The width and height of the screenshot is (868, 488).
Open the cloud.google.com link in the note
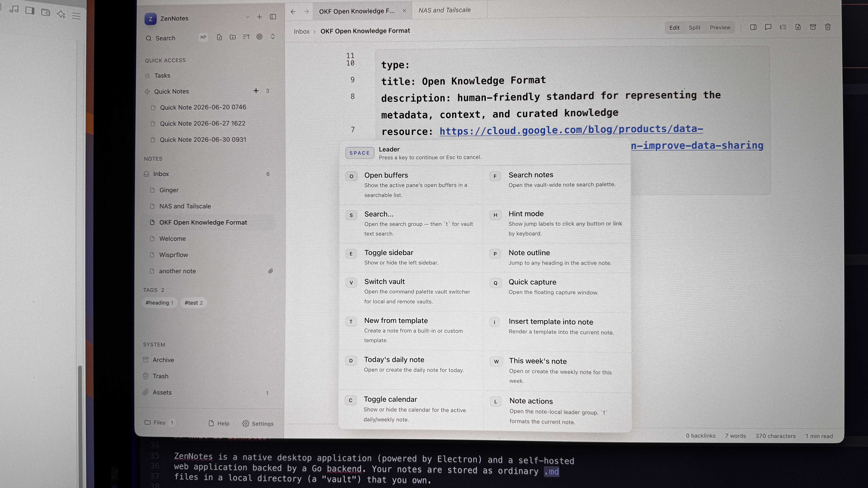click(571, 130)
